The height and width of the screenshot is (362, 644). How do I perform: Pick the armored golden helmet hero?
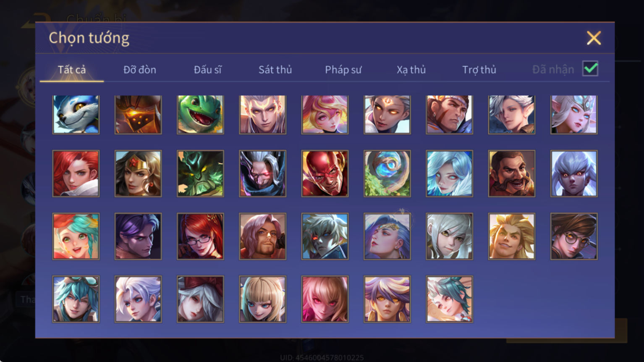[x=138, y=114]
